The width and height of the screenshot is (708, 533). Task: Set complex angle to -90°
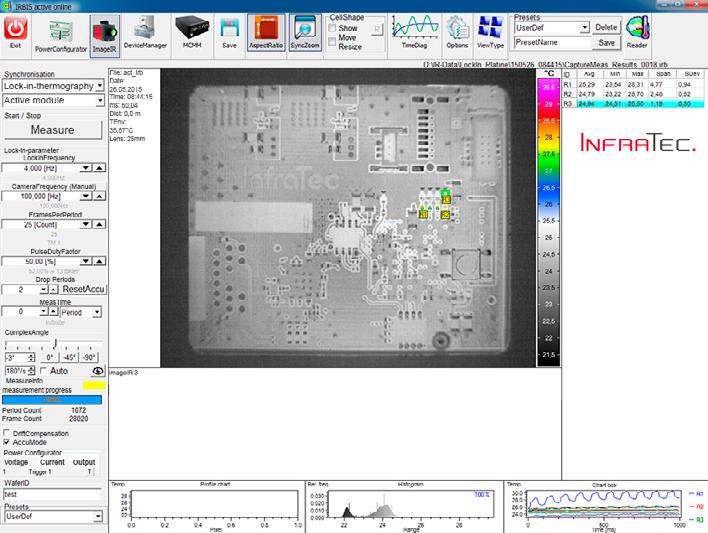coord(89,357)
